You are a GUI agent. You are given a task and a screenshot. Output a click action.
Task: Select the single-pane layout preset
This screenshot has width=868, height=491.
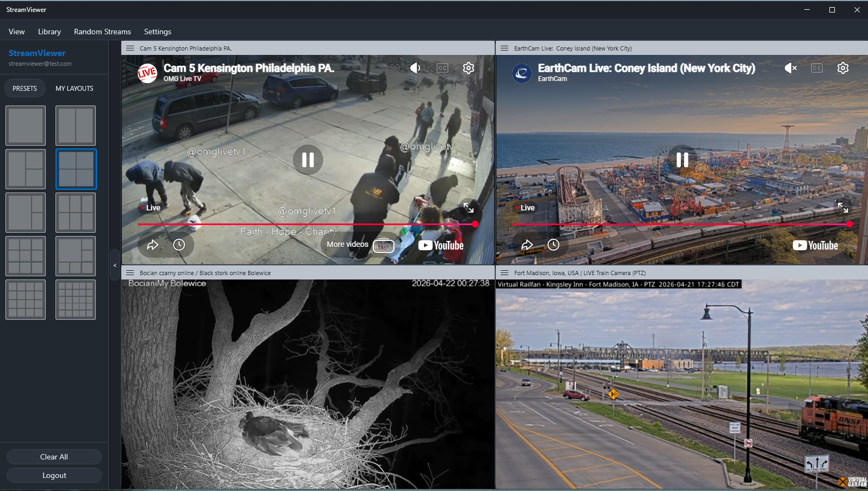click(x=26, y=126)
